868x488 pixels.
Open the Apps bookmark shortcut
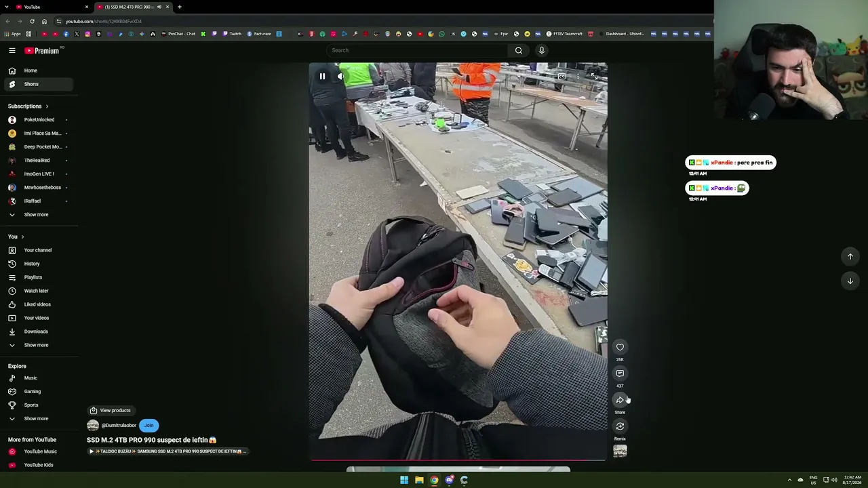pos(12,34)
